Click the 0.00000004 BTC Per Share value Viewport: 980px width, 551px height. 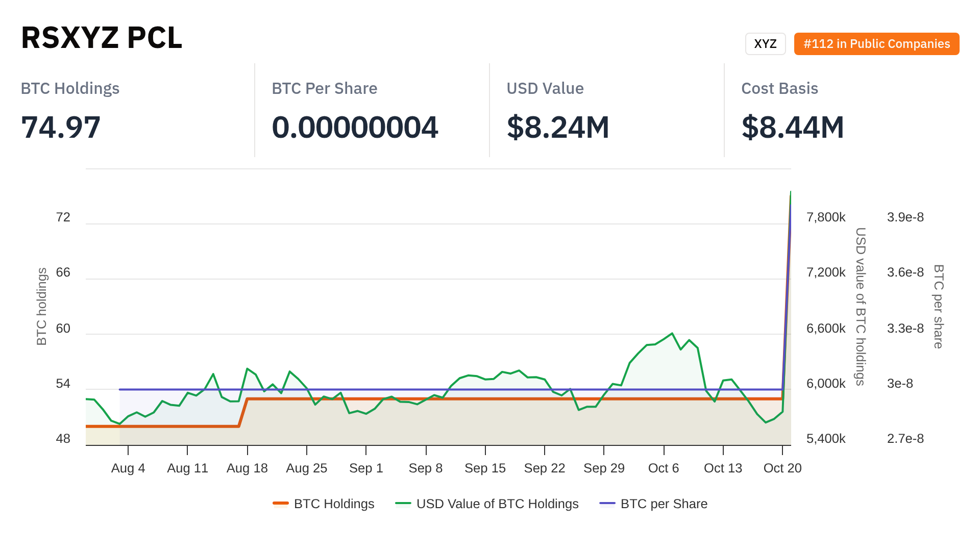355,127
